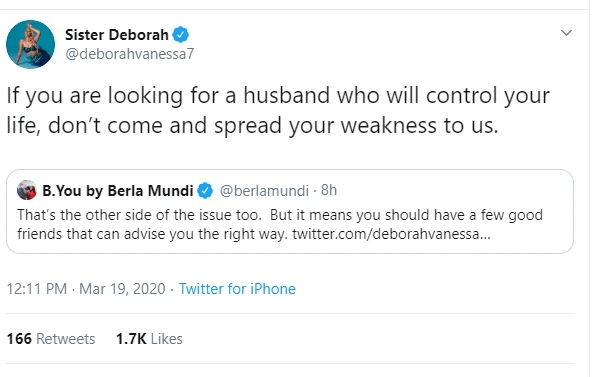Show the 166 Retweets list
Screen dimensions: 594x377
click(x=51, y=339)
